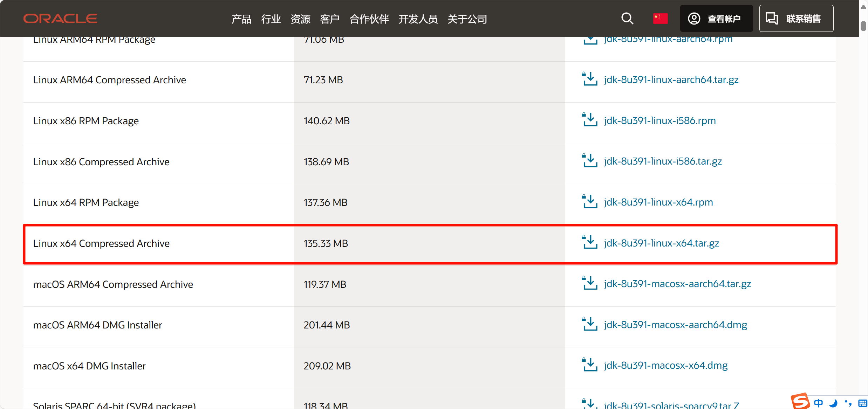Click download icon for jdk-8u391-linux-x64.rpm

pos(590,201)
